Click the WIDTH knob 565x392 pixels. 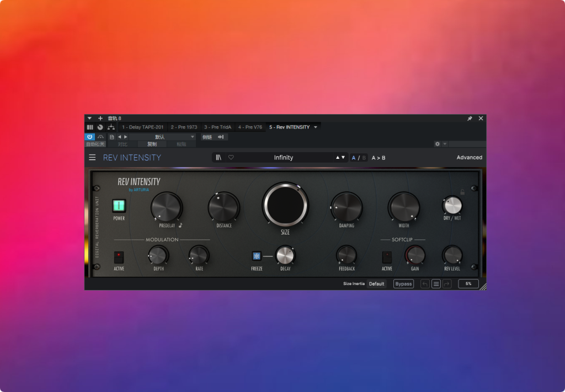coord(404,207)
